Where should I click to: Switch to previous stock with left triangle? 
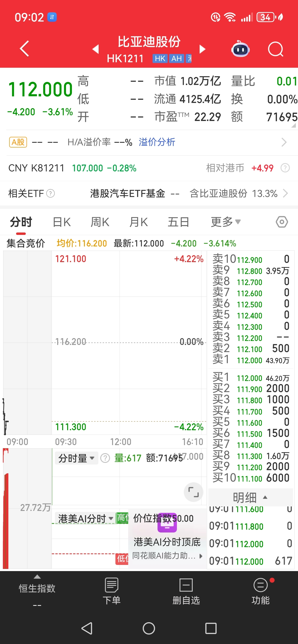(96, 49)
